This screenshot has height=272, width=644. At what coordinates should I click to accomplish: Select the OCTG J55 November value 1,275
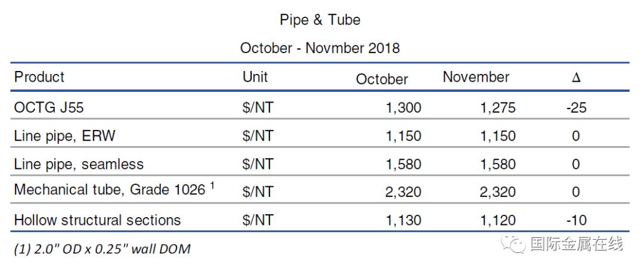click(x=498, y=108)
